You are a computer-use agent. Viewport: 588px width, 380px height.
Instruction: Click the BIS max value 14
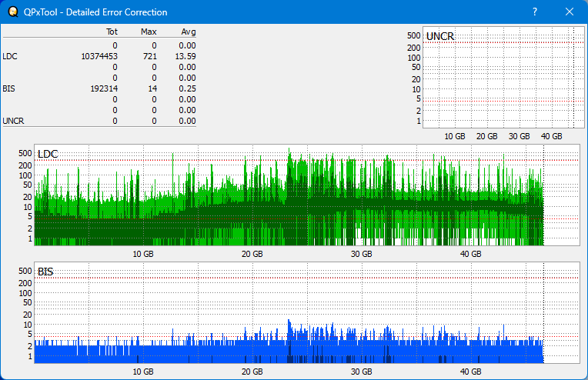coord(152,88)
